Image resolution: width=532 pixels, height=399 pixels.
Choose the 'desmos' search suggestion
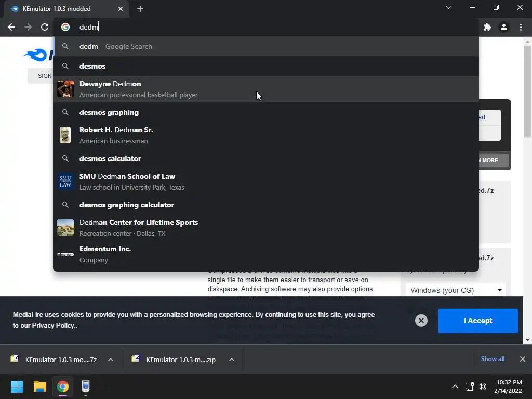coord(266,66)
